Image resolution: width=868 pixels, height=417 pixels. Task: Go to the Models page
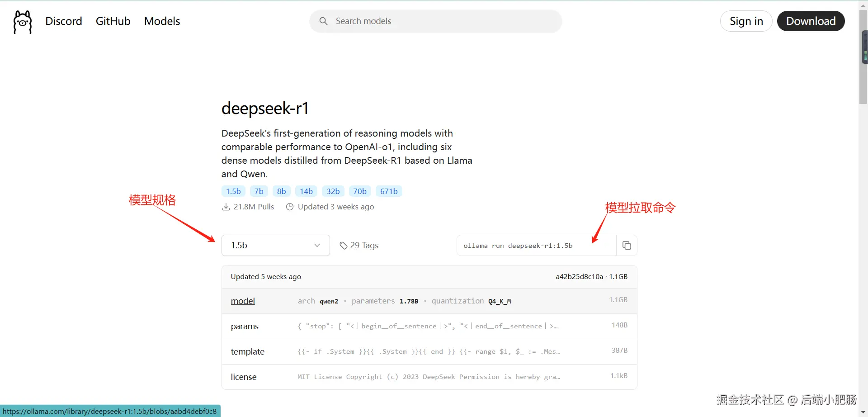[x=162, y=21]
